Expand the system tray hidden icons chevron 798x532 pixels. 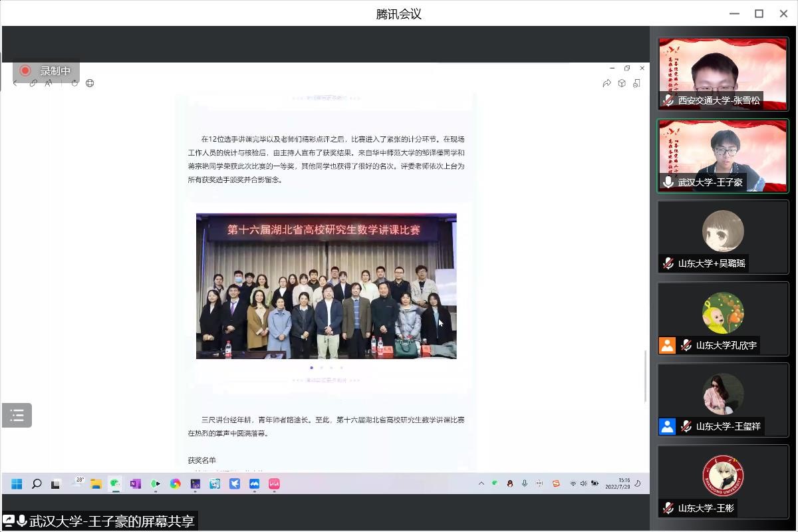(x=481, y=483)
